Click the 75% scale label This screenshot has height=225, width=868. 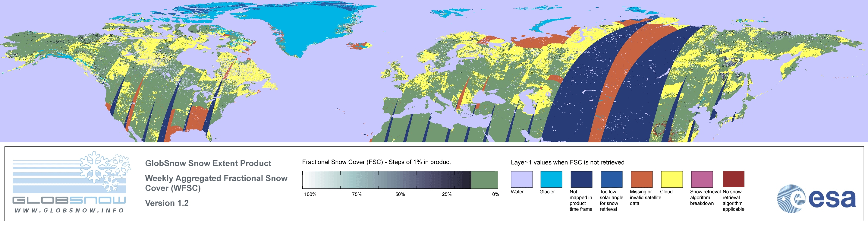(357, 194)
